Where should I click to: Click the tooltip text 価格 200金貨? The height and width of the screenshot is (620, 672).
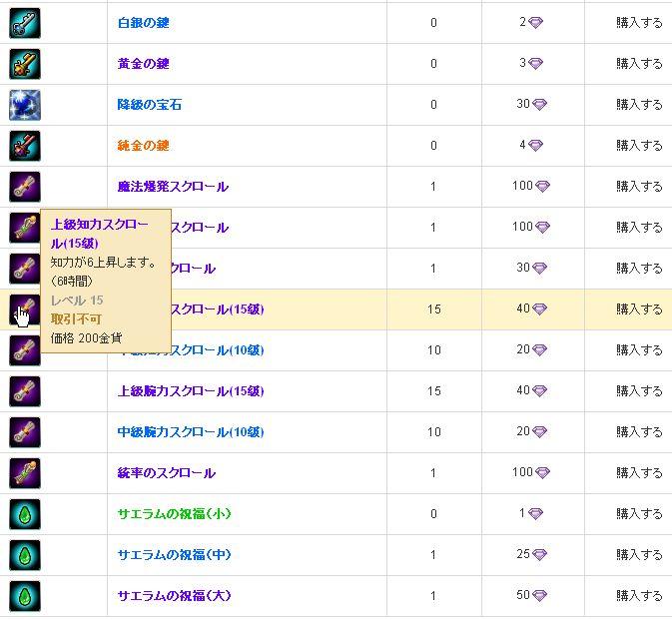86,338
